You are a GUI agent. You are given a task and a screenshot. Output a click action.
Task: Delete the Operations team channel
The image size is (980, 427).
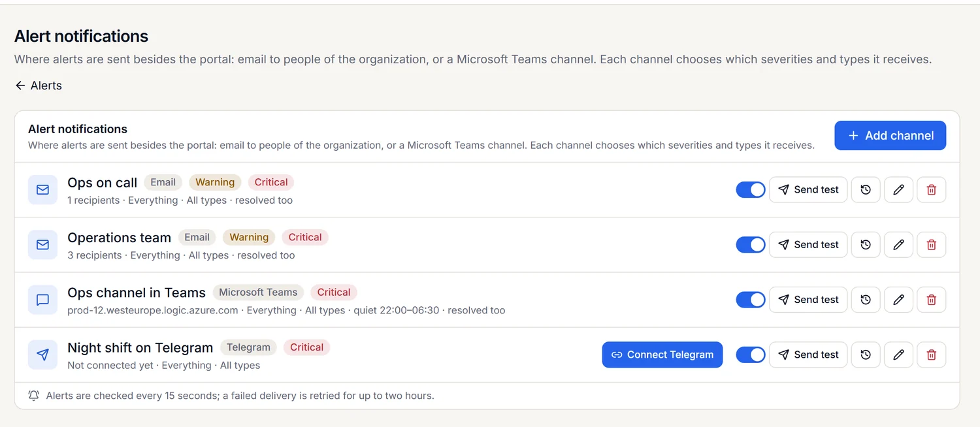click(932, 245)
